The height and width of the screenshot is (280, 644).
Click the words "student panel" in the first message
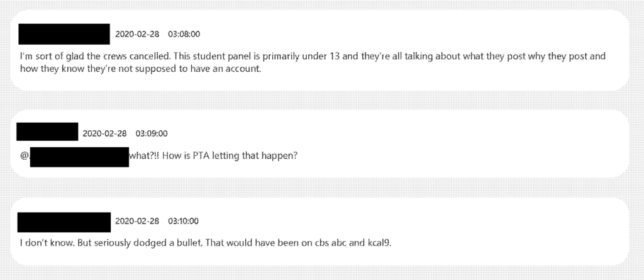[209, 56]
